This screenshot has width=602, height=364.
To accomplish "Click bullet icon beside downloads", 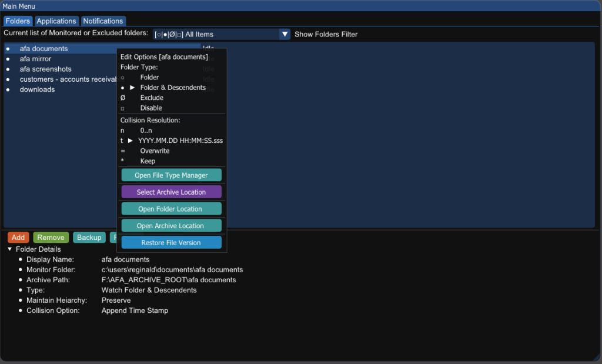I will click(x=8, y=90).
